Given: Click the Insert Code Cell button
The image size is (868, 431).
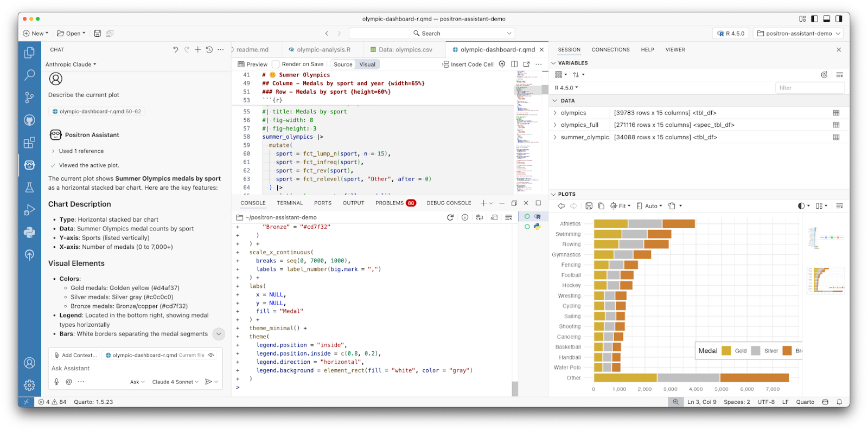Looking at the screenshot, I should pyautogui.click(x=468, y=65).
